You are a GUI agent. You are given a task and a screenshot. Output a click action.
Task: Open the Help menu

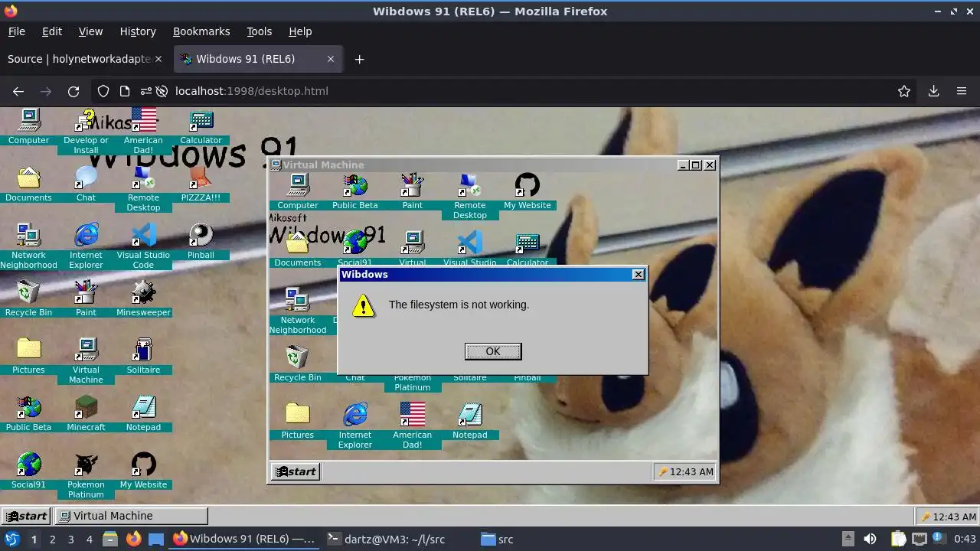300,31
